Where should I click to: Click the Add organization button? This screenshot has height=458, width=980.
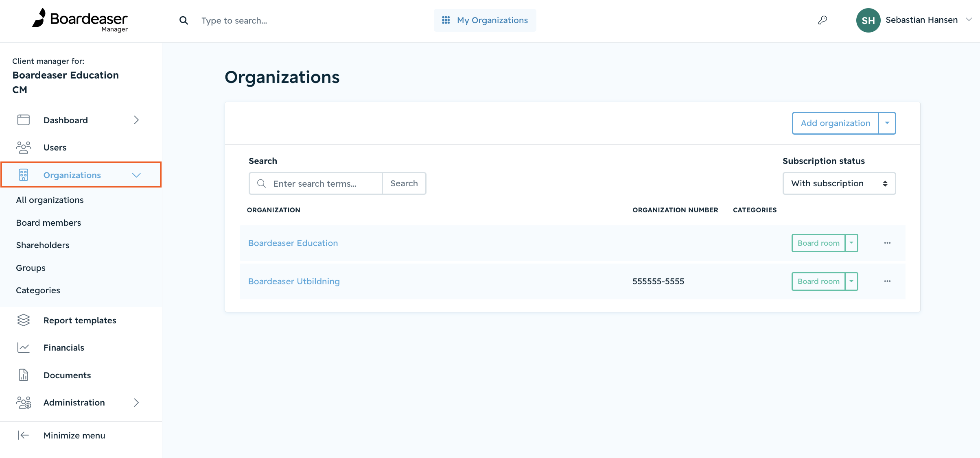(836, 123)
